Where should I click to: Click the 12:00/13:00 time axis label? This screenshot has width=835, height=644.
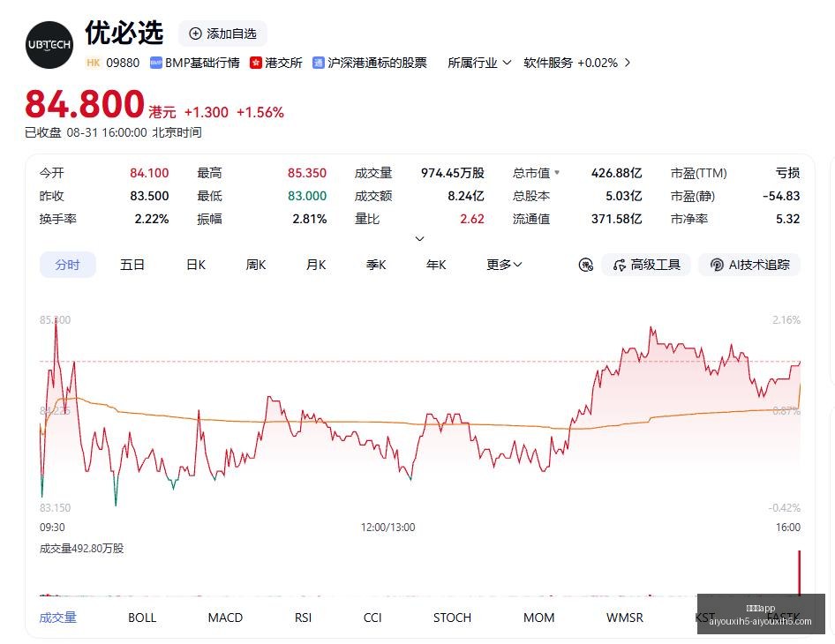[387, 528]
